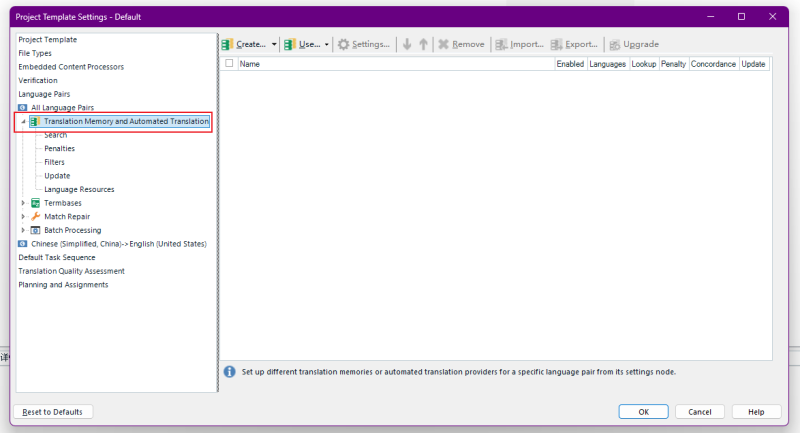Screen dimensions: 800x433
Task: Click the Create translation memory icon
Action: 228,45
